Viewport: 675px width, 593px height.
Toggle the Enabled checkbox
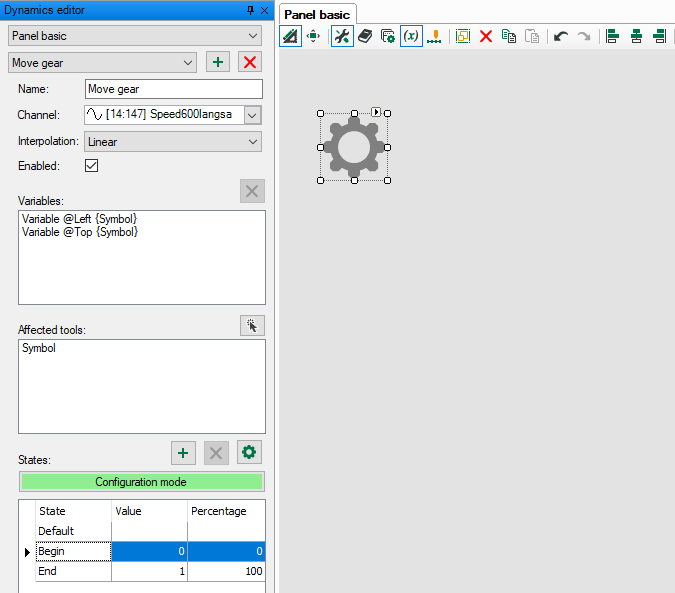[x=91, y=166]
